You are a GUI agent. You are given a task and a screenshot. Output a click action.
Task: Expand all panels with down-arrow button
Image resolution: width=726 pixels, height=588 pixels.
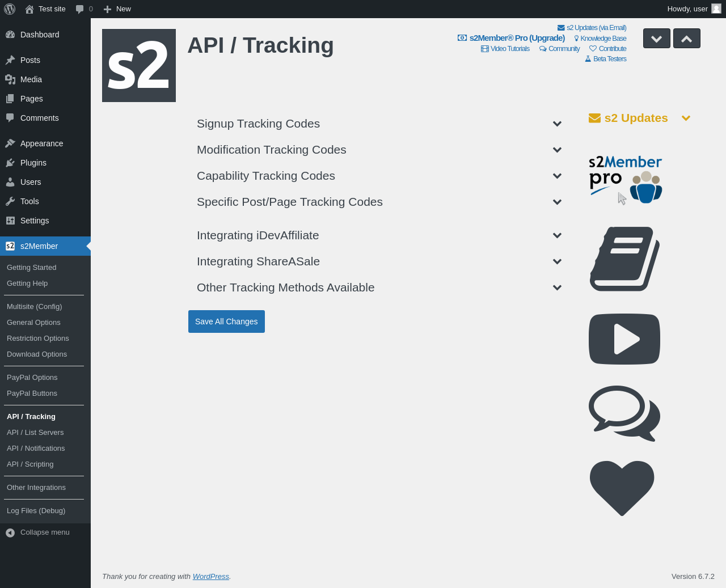(x=657, y=39)
